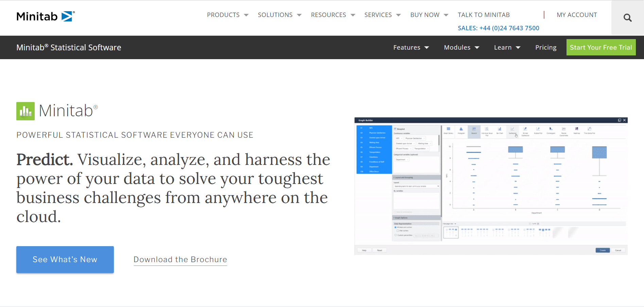644x307 pixels.
Task: Open the Modules menu
Action: (x=461, y=47)
